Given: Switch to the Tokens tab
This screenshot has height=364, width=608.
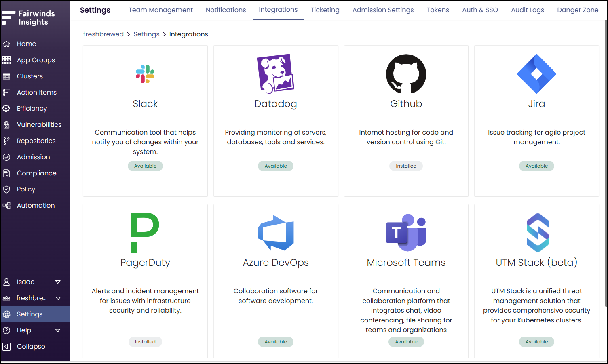Looking at the screenshot, I should 438,10.
